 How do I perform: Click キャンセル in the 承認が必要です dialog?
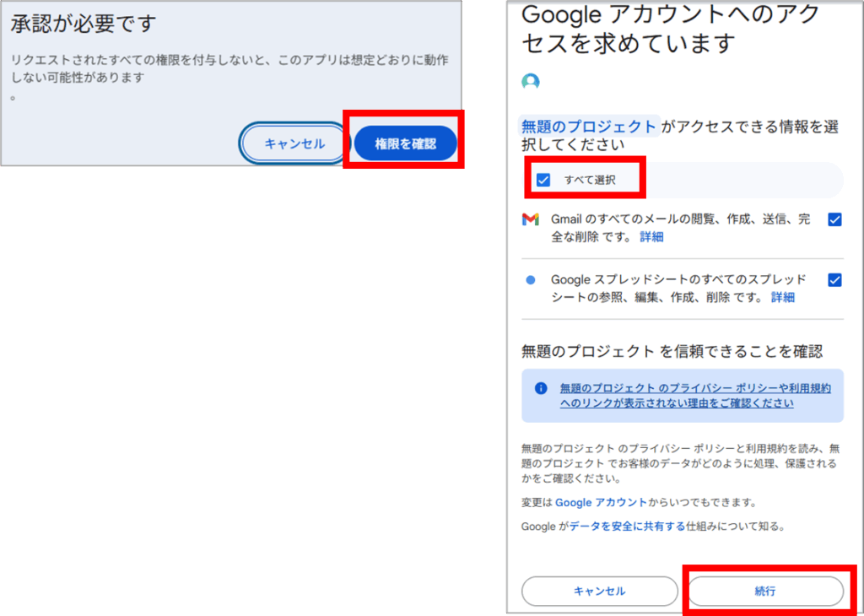point(294,143)
